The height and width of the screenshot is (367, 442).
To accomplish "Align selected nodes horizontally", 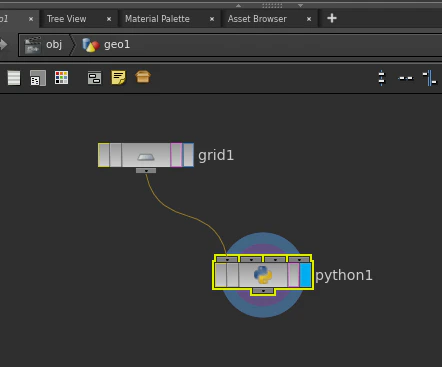I will (x=405, y=78).
